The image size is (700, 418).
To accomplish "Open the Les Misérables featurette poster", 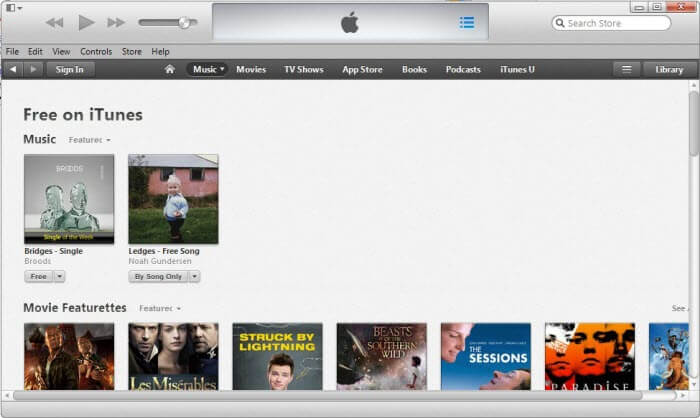I will 173,356.
